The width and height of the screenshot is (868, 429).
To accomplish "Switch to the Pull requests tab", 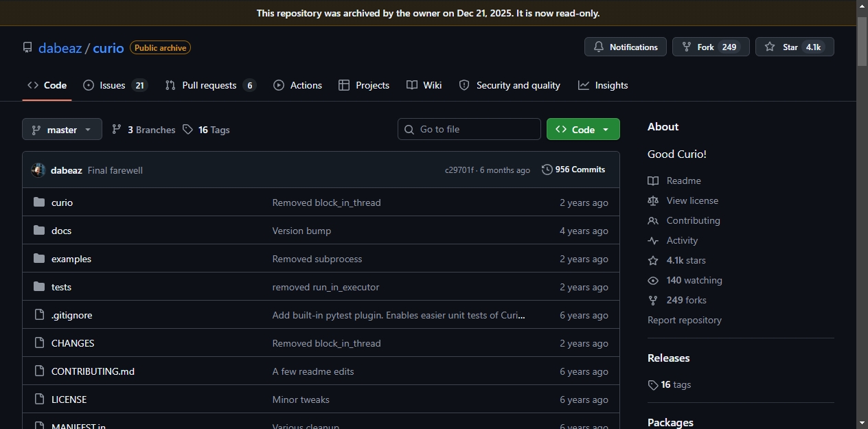I will coord(211,85).
